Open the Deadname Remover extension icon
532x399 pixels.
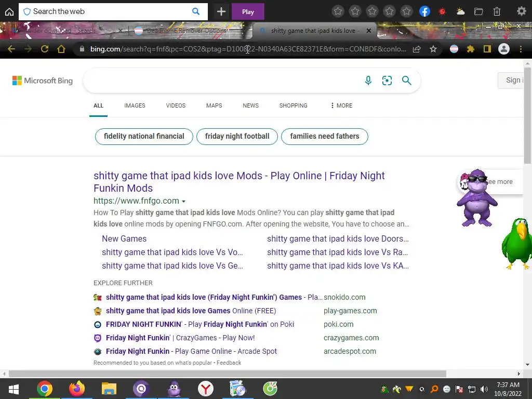click(454, 49)
